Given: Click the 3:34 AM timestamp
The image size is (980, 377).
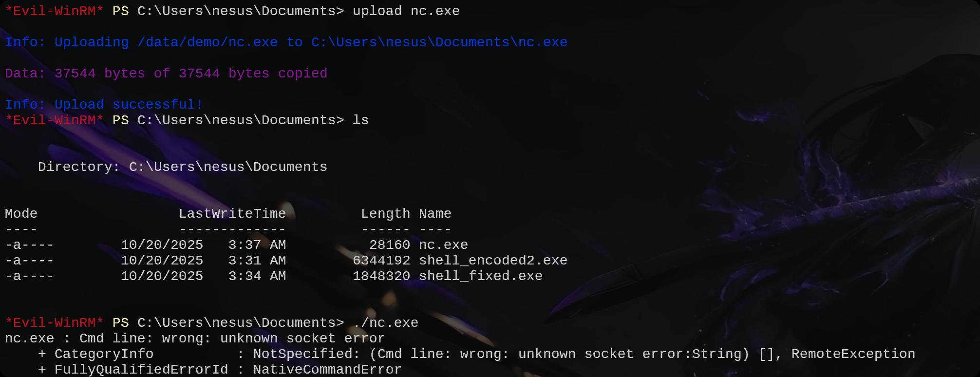Looking at the screenshot, I should (257, 276).
